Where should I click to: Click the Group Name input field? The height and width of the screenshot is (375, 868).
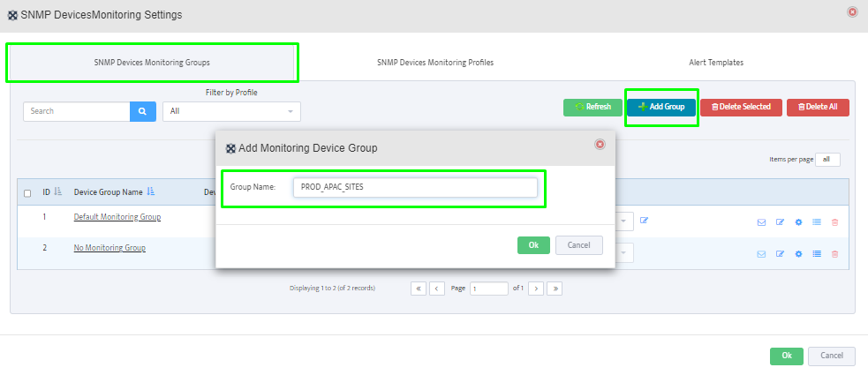(x=415, y=188)
